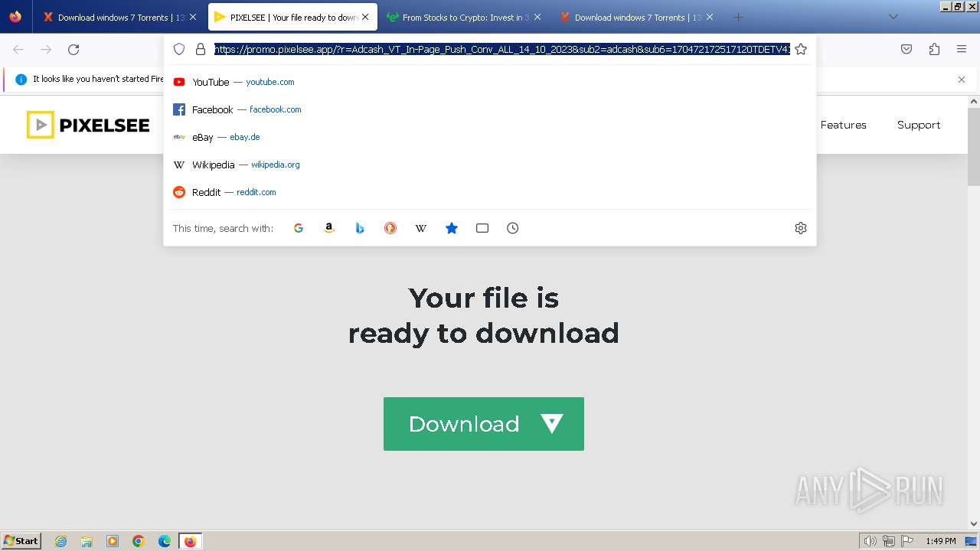This screenshot has width=980, height=551.
Task: Close the From Stocks to Crypto tab
Action: tap(537, 17)
